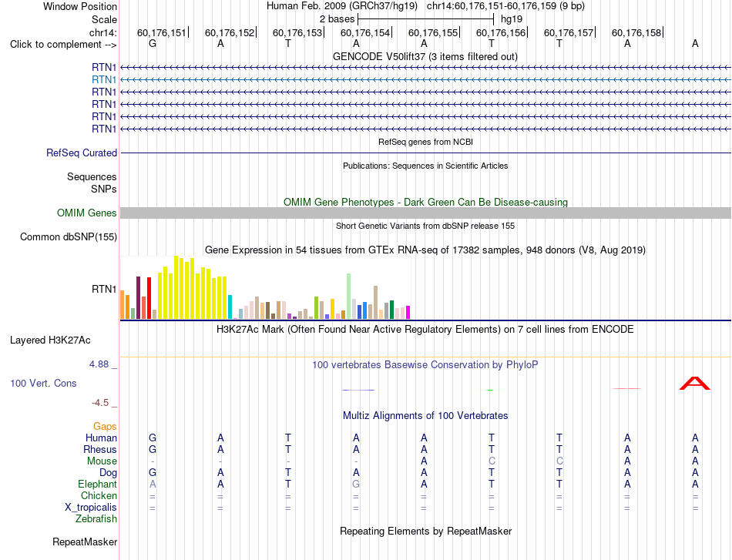732x560 pixels.
Task: Click the -4.5 lower conservation scale value
Action: click(100, 403)
